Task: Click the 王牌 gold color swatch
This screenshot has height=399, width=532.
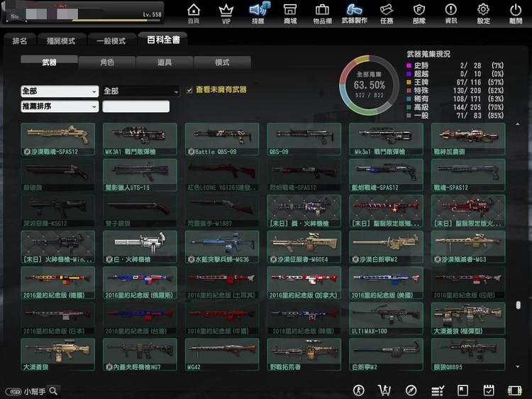Action: click(x=409, y=82)
